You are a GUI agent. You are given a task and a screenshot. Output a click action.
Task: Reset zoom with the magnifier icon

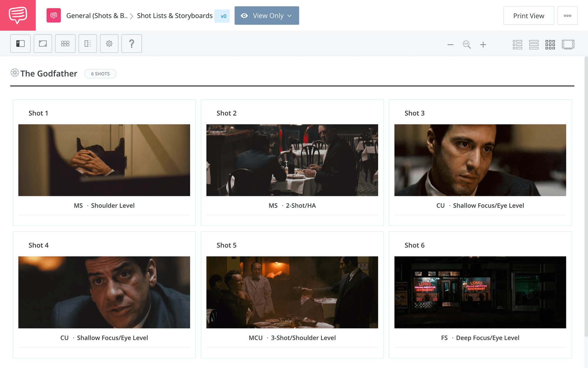coord(467,45)
